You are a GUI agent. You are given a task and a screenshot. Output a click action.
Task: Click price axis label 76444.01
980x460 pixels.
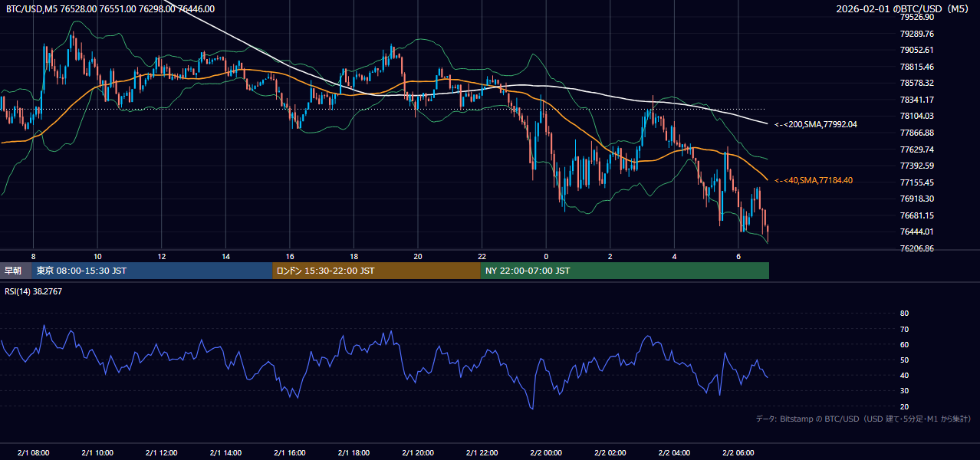[x=916, y=232]
